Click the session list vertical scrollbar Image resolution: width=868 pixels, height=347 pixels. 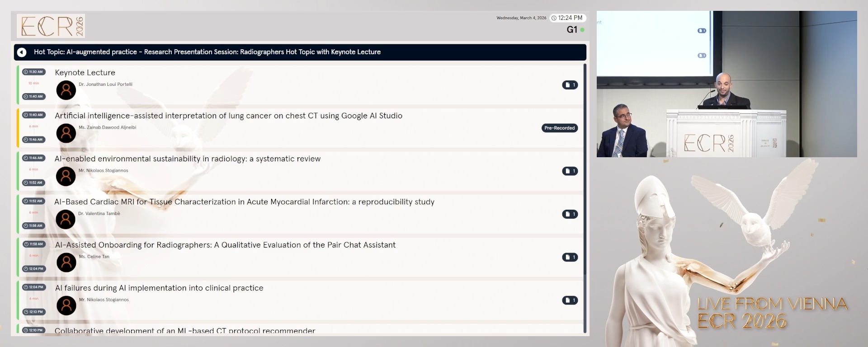585,181
